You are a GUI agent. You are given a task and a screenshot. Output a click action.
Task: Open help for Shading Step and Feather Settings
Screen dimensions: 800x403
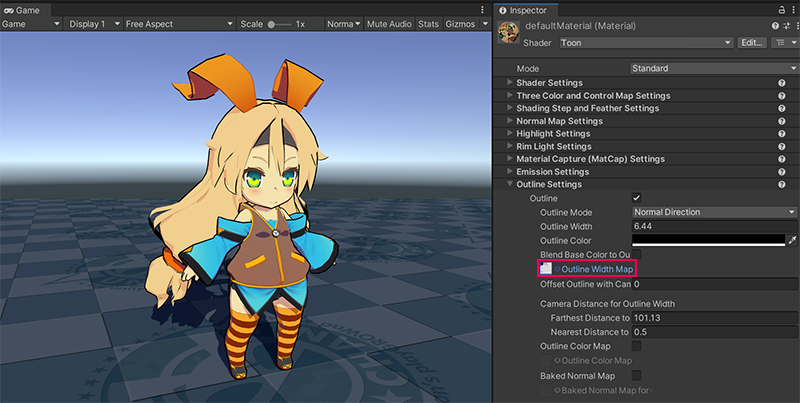tap(782, 108)
